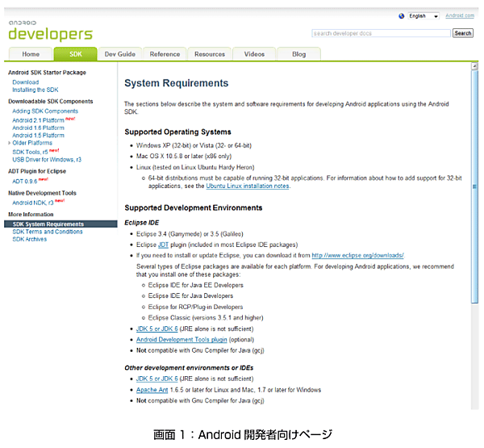Open JDK 5 or JDK 6 link under Other environments
This screenshot has width=484, height=448.
(x=157, y=379)
